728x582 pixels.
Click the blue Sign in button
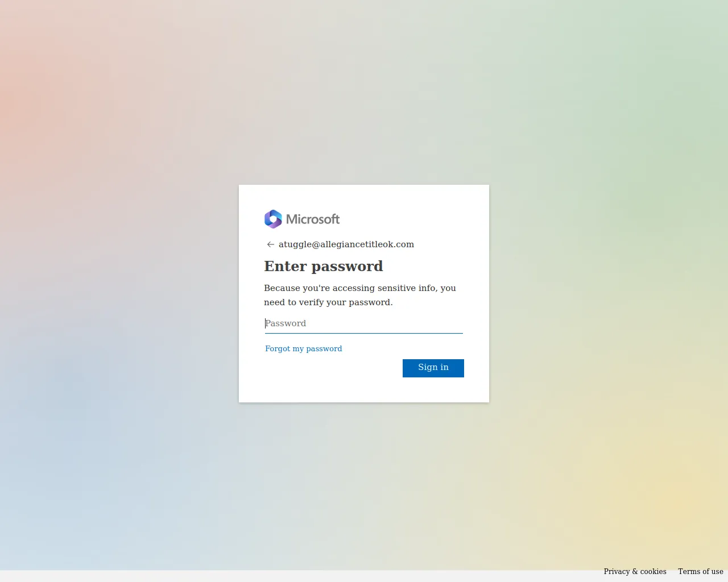coord(433,368)
